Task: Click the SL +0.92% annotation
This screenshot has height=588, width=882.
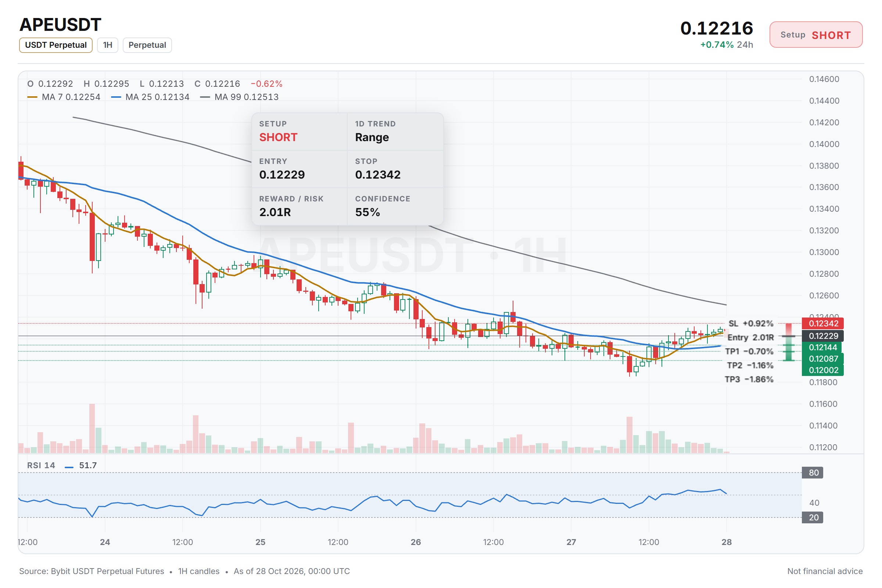Action: point(751,323)
